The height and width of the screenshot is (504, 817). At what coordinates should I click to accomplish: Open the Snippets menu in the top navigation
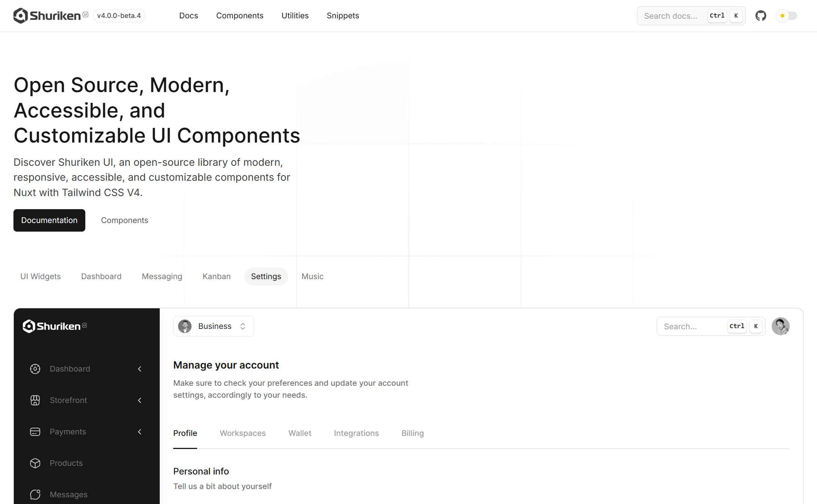tap(343, 16)
